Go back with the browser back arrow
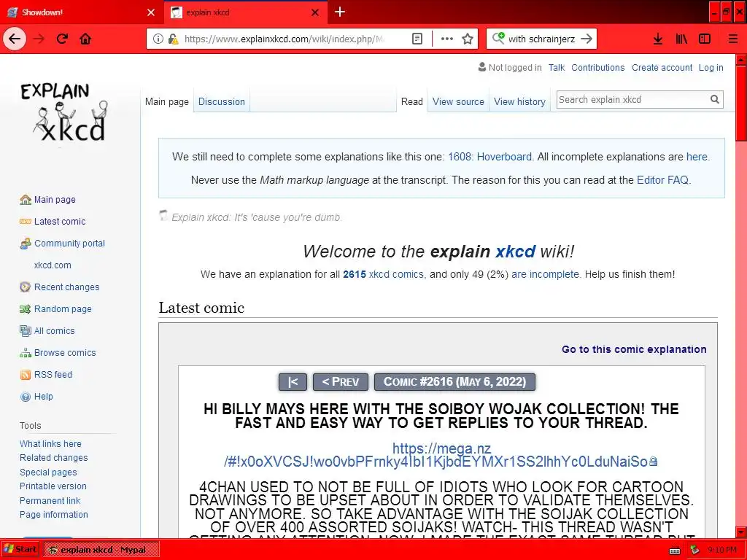The image size is (747, 560). click(15, 39)
